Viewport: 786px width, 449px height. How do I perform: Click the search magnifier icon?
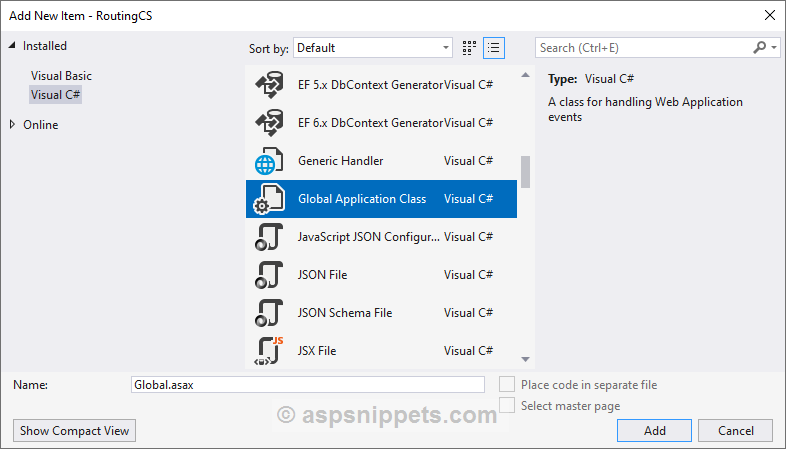pos(759,48)
